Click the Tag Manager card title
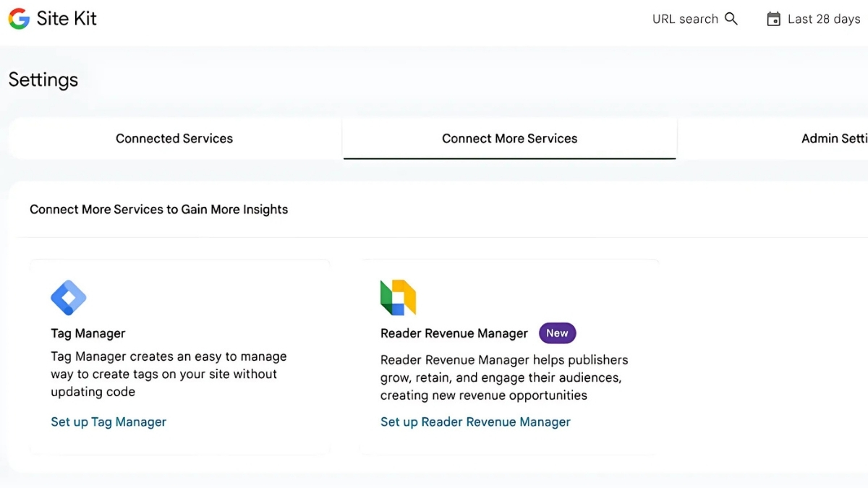The height and width of the screenshot is (488, 868). (88, 333)
